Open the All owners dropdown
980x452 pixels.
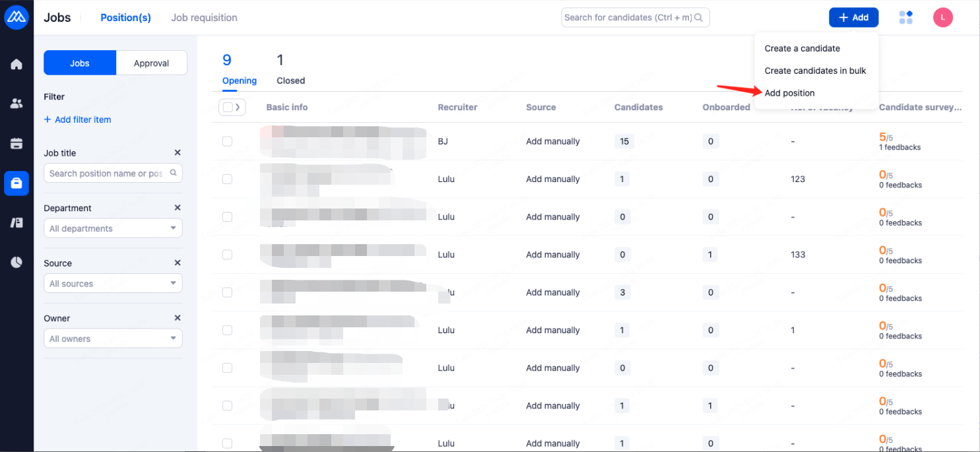coord(113,339)
